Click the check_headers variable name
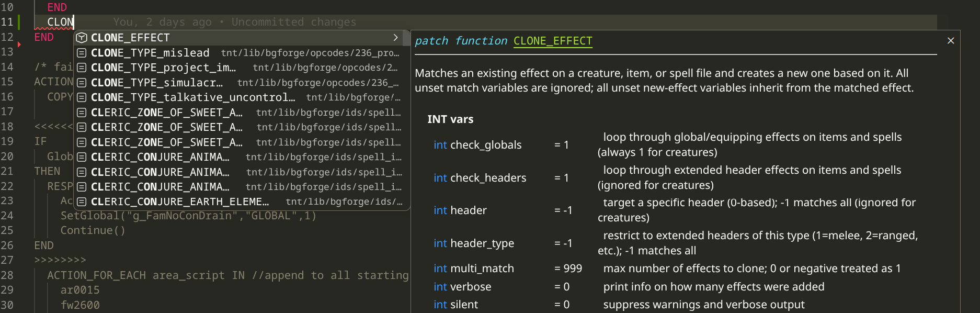Viewport: 980px width, 313px height. point(488,178)
